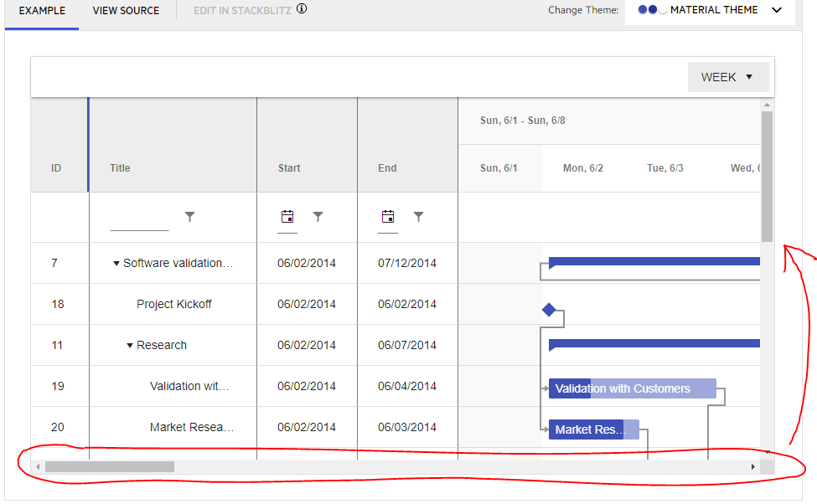This screenshot has width=817, height=504.
Task: Select the EXAMPLE tab
Action: (42, 11)
